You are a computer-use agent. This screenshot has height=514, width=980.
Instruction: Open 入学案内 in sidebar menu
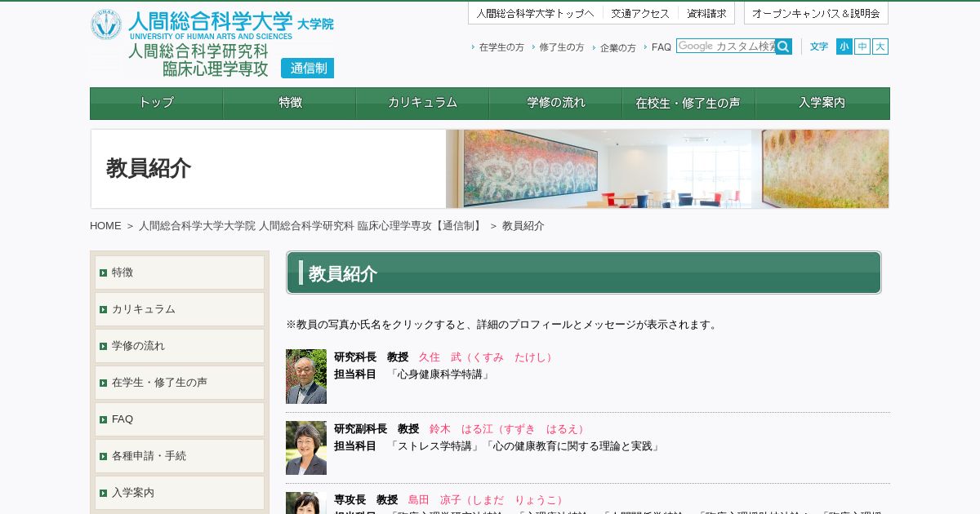[180, 493]
